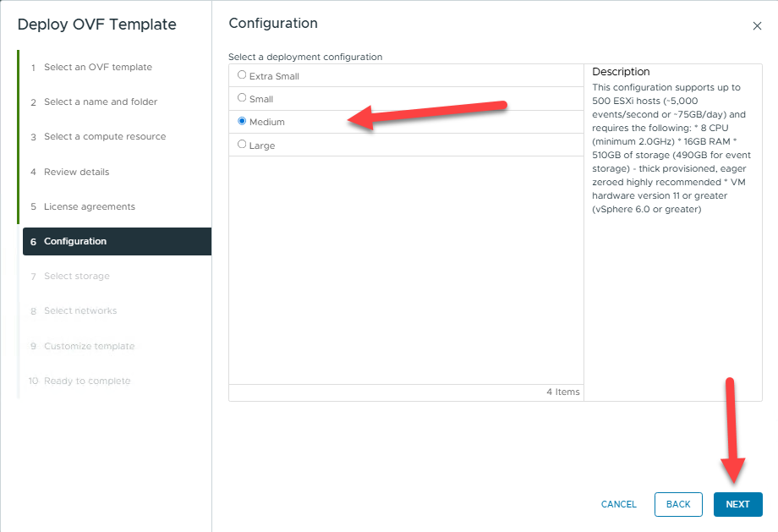Select the Extra Small radio button
The width and height of the screenshot is (778, 532).
click(243, 75)
